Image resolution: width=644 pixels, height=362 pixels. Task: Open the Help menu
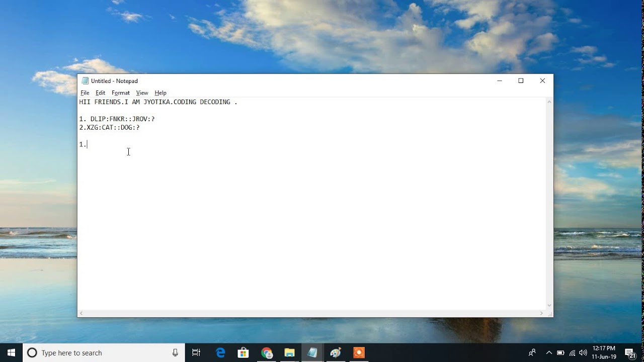tap(160, 93)
